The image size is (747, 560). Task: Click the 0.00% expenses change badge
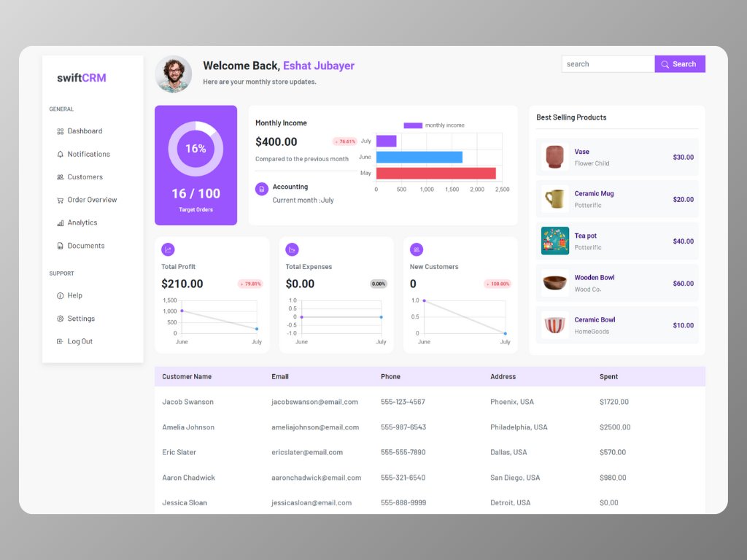click(x=379, y=284)
